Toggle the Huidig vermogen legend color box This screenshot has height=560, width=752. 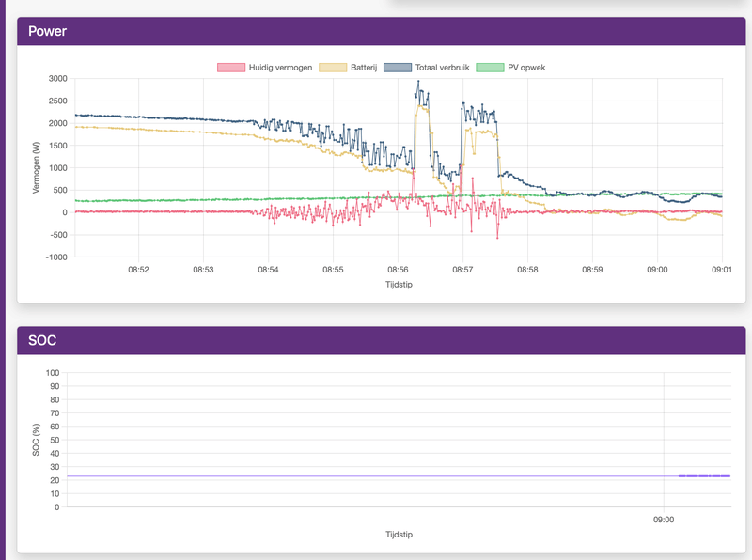pyautogui.click(x=231, y=68)
